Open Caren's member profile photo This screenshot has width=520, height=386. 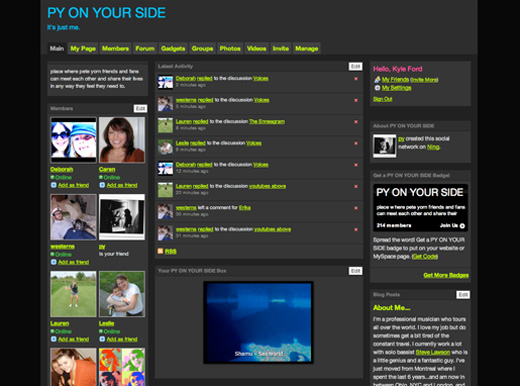[x=122, y=140]
